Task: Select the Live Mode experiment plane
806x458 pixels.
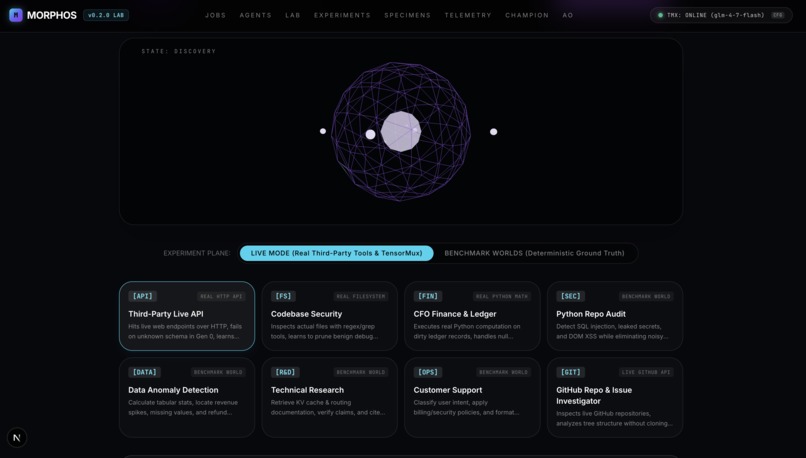Action: click(x=337, y=253)
